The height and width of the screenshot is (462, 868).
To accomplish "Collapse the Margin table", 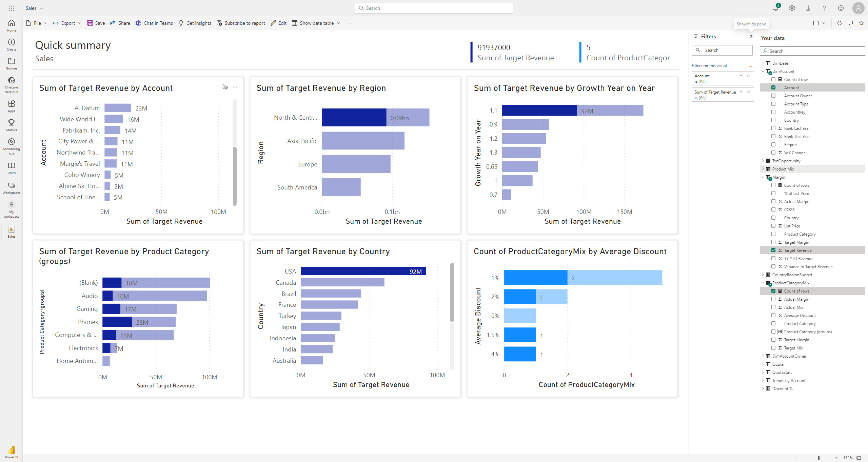I will point(763,177).
